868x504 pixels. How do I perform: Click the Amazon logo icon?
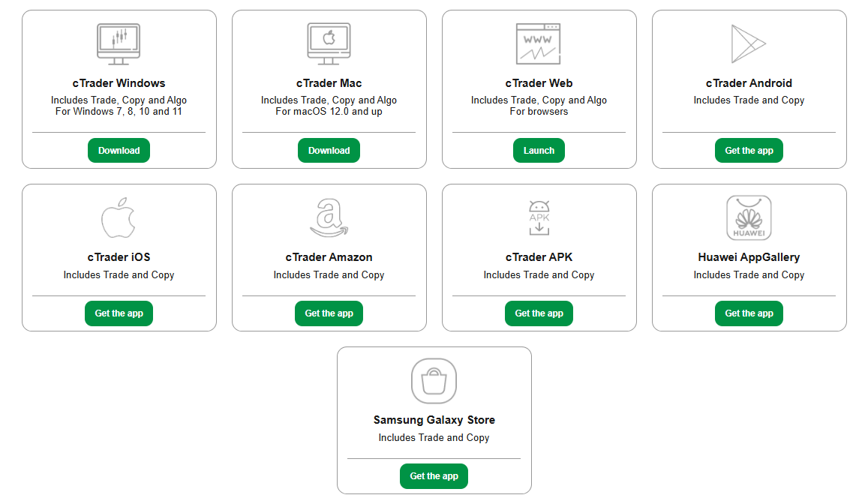tap(329, 217)
